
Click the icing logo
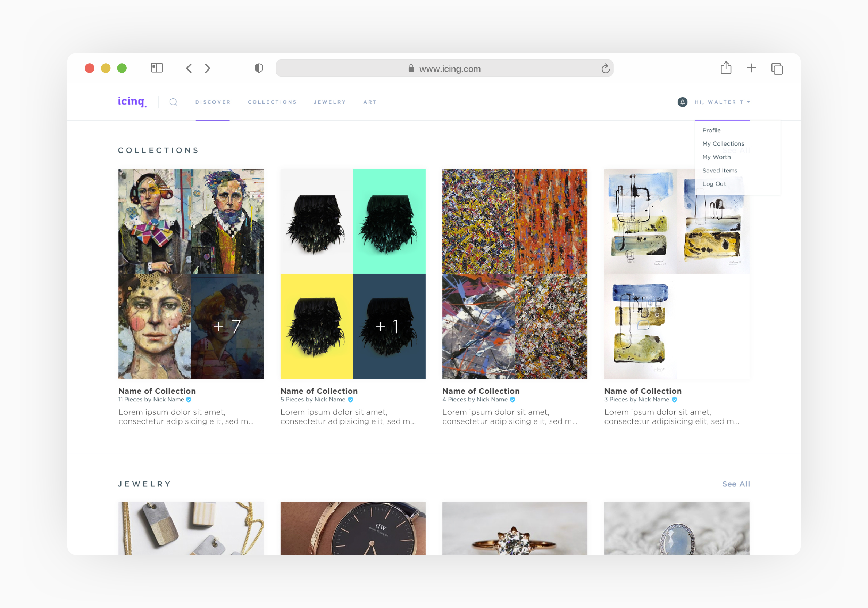[x=132, y=101]
